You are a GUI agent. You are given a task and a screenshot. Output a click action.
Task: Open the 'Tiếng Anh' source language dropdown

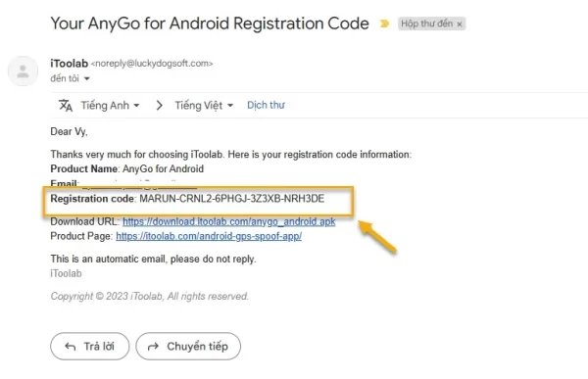[110, 106]
